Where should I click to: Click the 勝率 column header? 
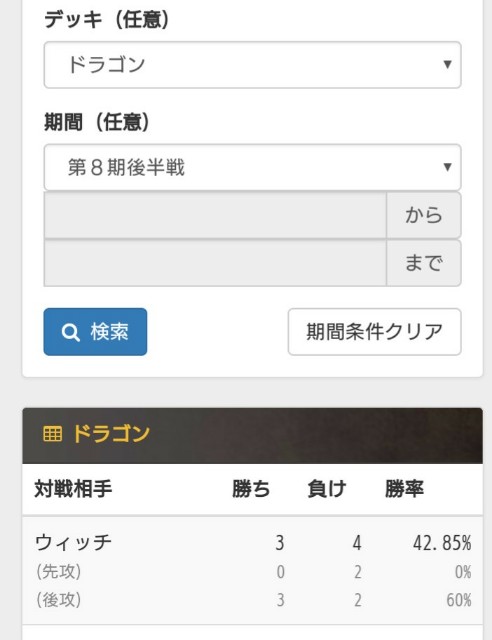click(404, 489)
